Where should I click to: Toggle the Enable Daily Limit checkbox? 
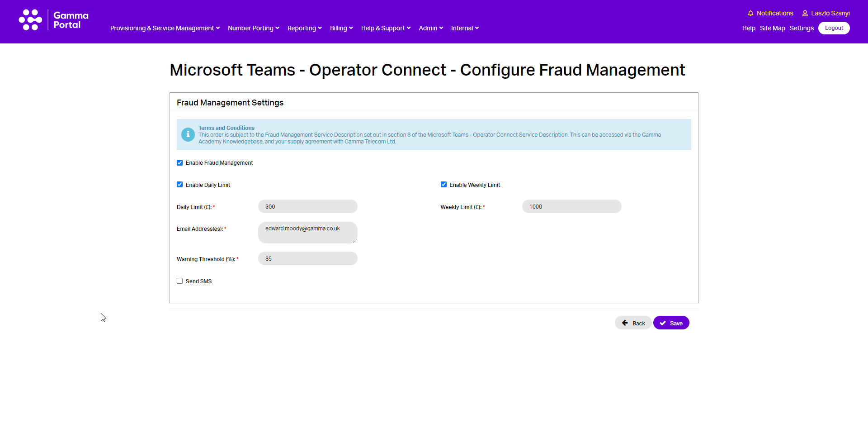point(180,185)
